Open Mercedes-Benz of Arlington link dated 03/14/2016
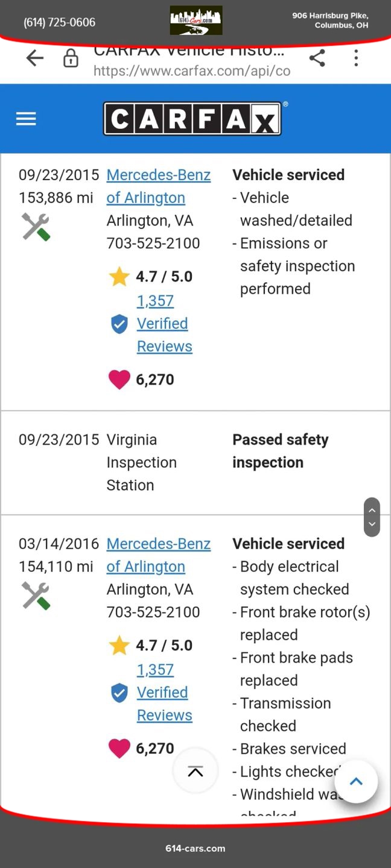391x868 pixels. pyautogui.click(x=158, y=555)
